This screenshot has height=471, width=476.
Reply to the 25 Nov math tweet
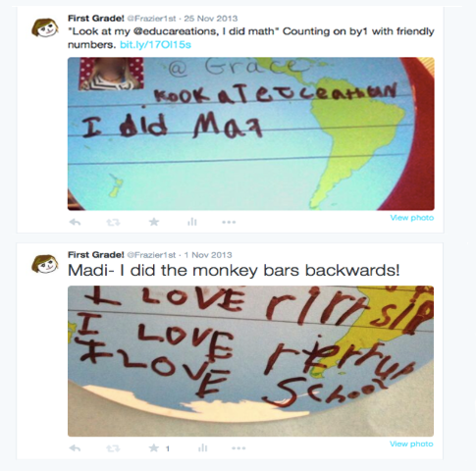pos(75,223)
